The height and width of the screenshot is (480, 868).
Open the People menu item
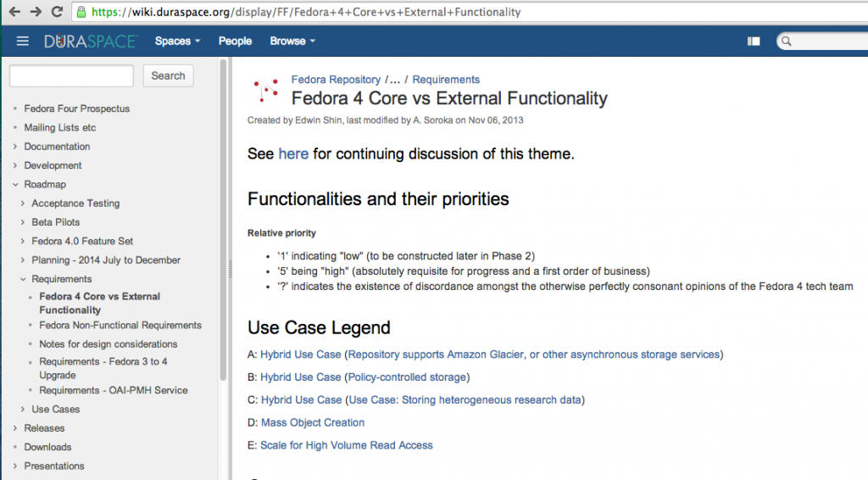click(x=235, y=41)
